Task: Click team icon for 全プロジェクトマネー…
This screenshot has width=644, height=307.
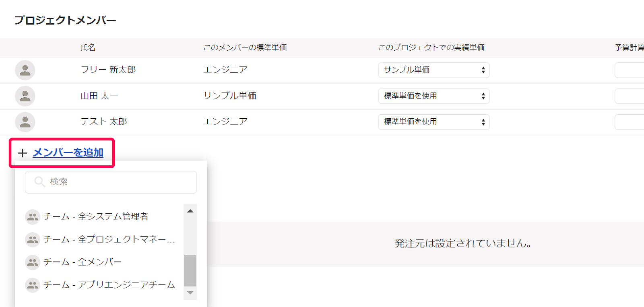Action: pyautogui.click(x=32, y=239)
